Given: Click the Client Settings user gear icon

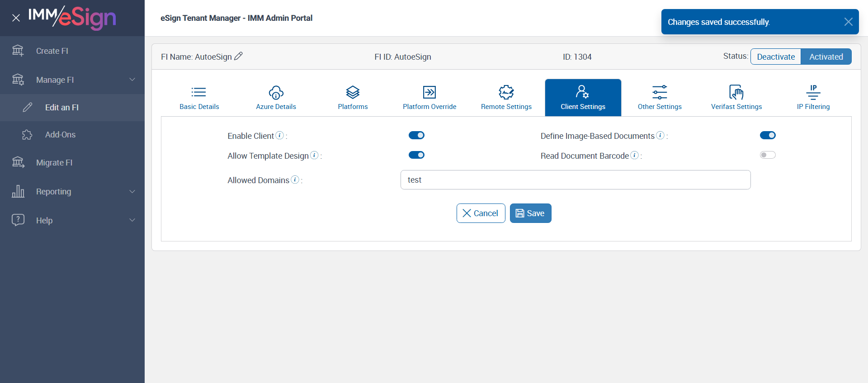Looking at the screenshot, I should [582, 92].
